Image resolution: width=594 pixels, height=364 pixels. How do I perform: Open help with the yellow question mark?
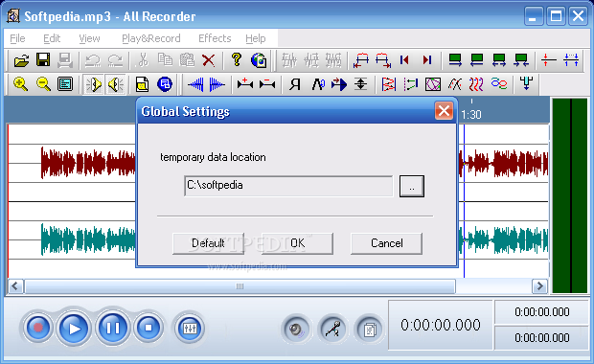pos(237,60)
